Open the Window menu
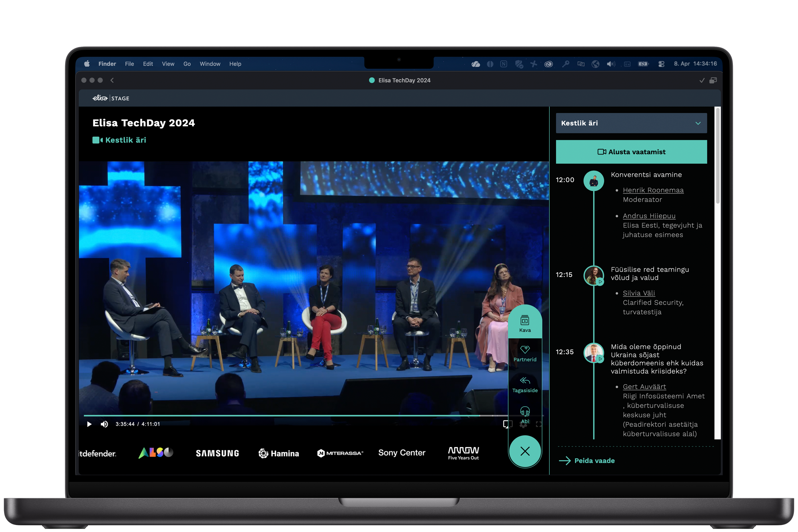798x532 pixels. pyautogui.click(x=210, y=64)
